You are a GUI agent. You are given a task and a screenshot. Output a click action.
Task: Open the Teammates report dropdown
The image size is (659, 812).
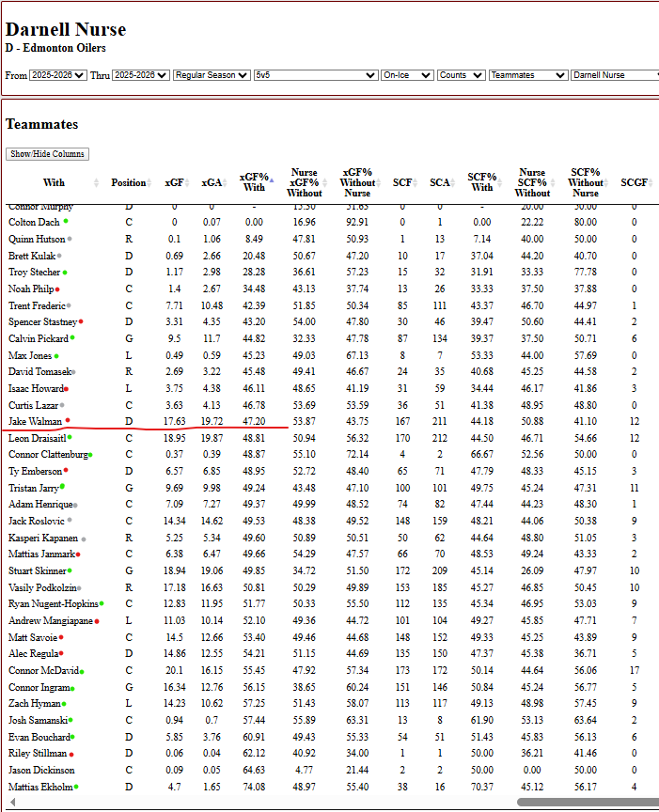(528, 75)
